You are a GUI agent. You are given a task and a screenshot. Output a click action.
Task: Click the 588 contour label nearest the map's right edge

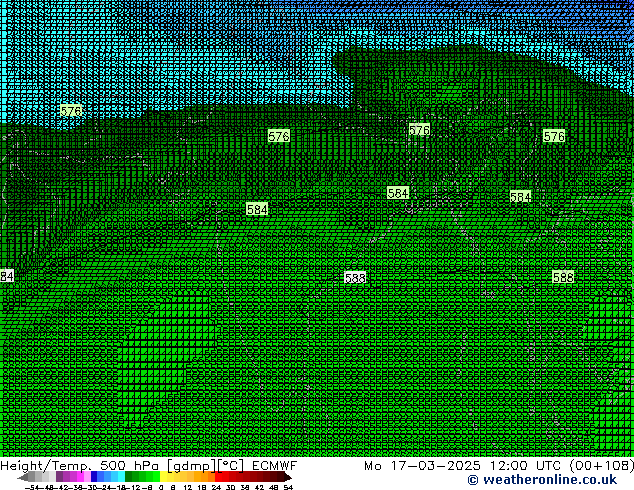pos(563,277)
